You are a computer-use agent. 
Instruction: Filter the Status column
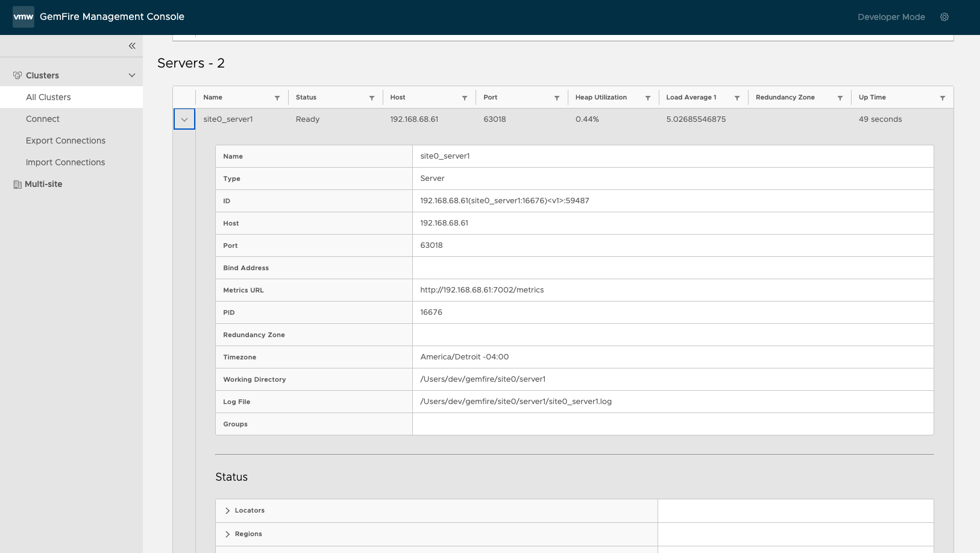(372, 98)
